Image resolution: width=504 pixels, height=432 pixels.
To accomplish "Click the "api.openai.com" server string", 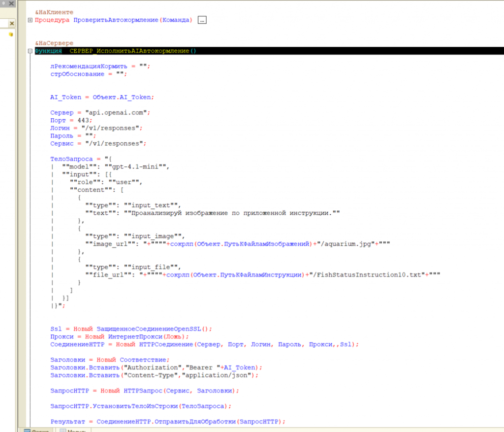I will click(x=116, y=113).
